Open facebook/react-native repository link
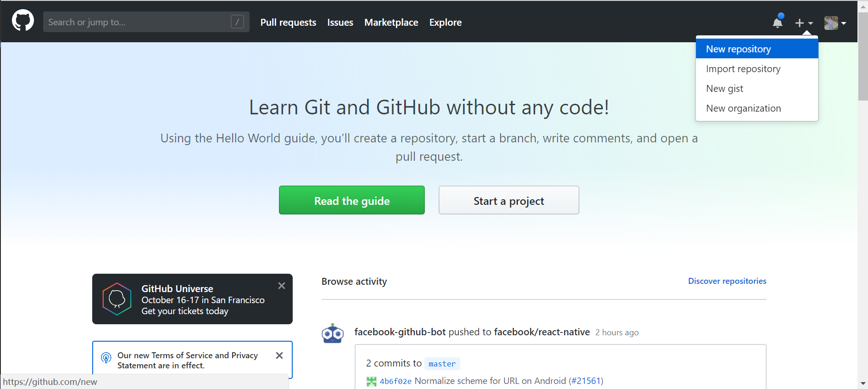Image resolution: width=868 pixels, height=389 pixels. coord(542,332)
